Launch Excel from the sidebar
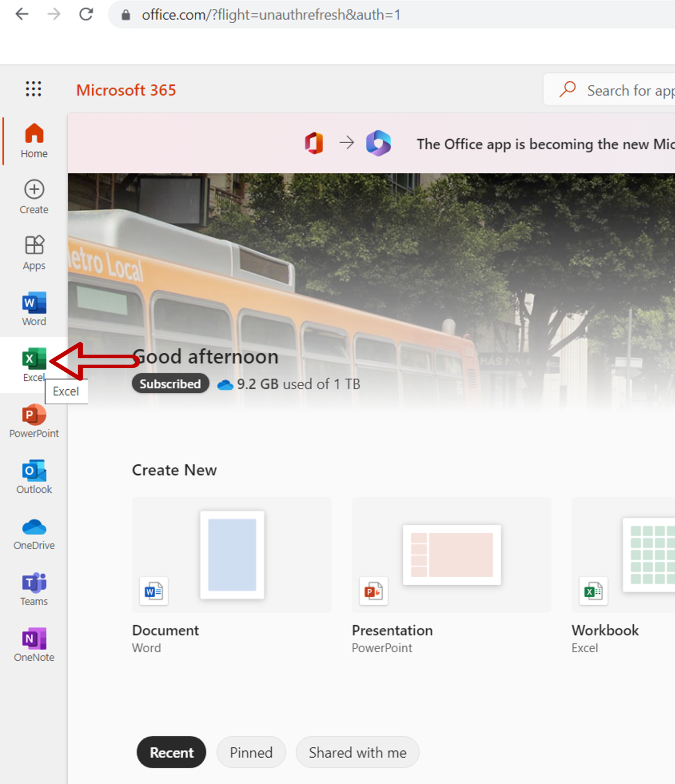The image size is (675, 784). (x=34, y=365)
